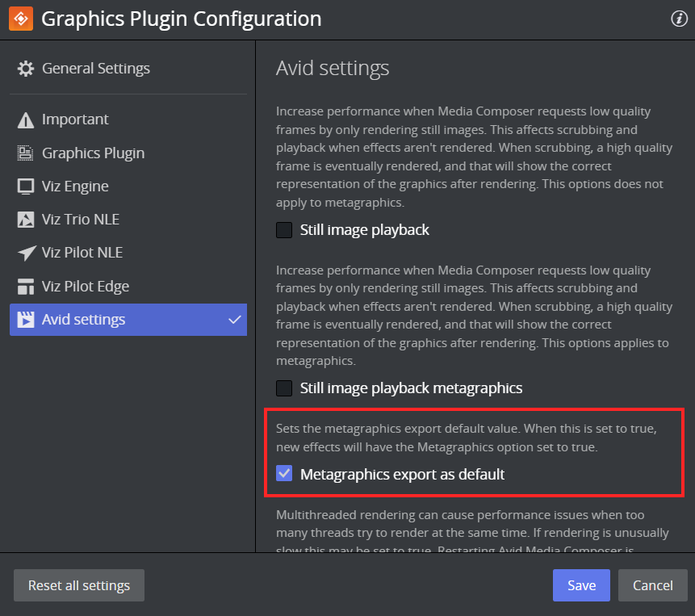
Task: Uncheck Metagraphics export as default
Action: [x=284, y=474]
